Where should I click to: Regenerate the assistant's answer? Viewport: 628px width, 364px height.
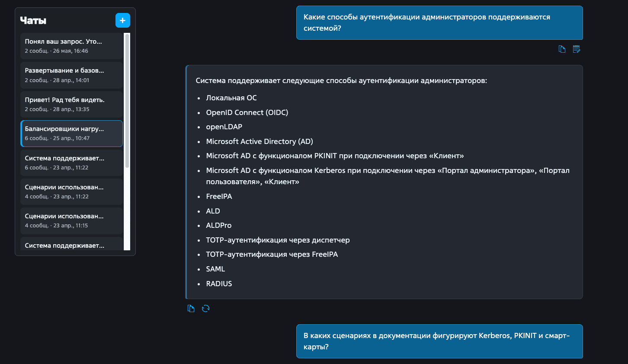(x=206, y=308)
